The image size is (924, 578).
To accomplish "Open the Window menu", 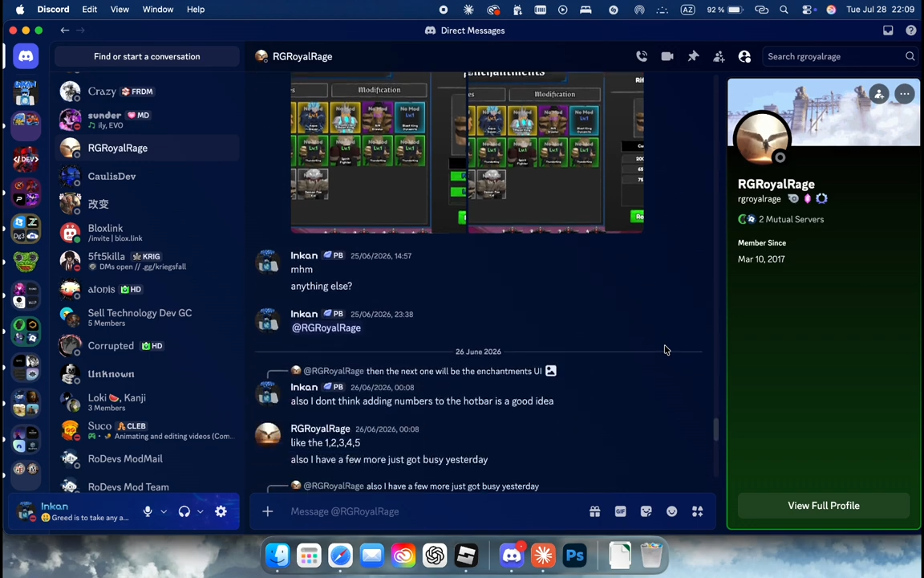I will click(x=158, y=10).
